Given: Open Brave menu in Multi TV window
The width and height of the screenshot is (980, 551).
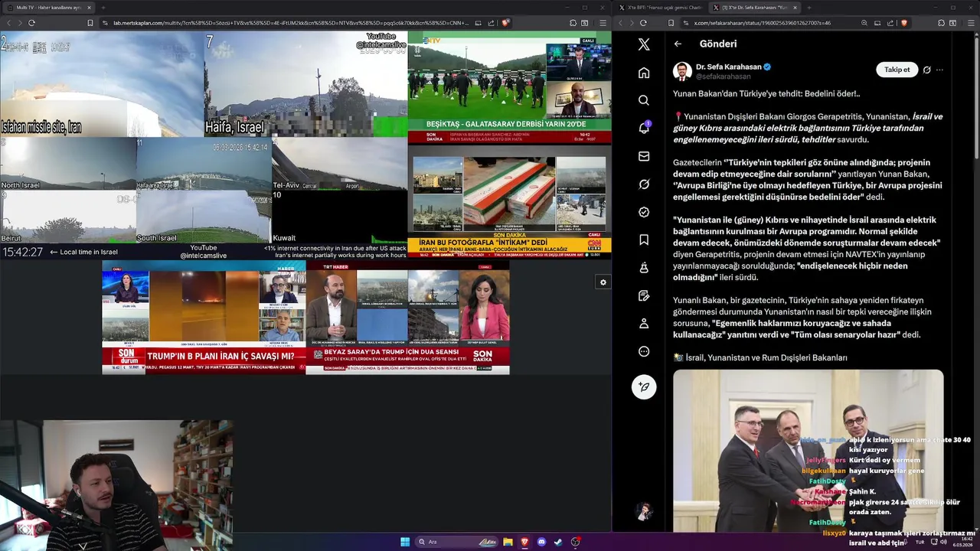Looking at the screenshot, I should [603, 23].
